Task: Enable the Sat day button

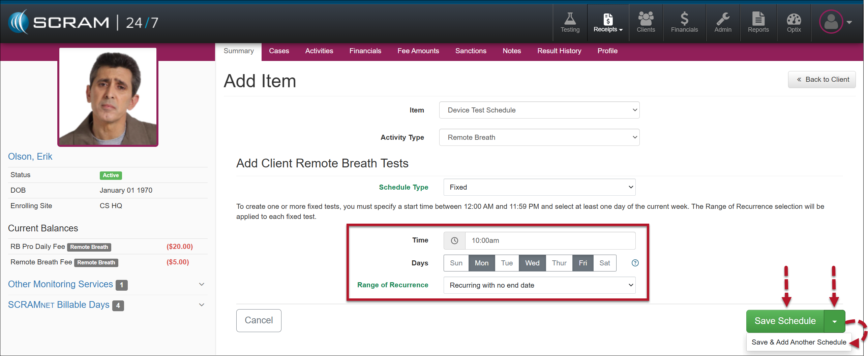Action: point(604,263)
